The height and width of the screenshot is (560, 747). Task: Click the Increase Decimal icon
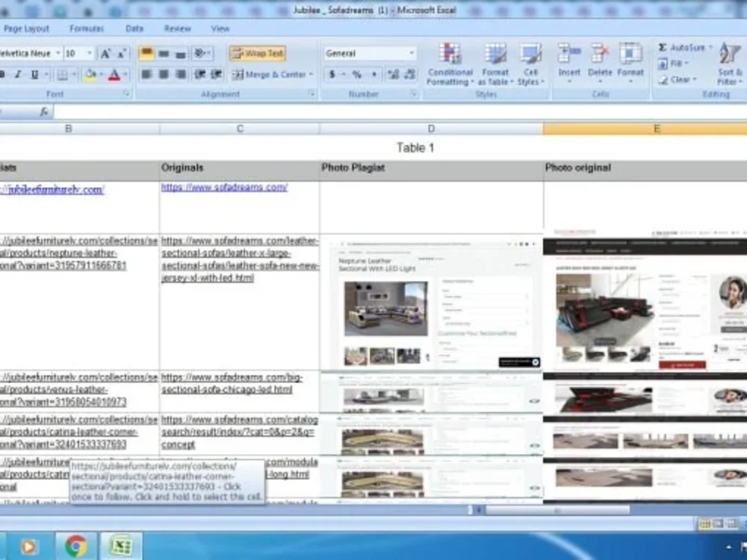pos(393,74)
